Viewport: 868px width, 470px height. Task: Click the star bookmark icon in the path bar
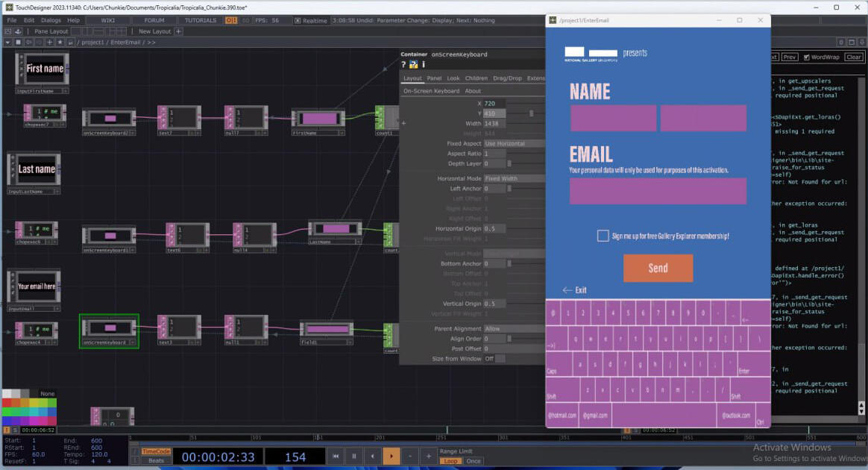coord(60,43)
